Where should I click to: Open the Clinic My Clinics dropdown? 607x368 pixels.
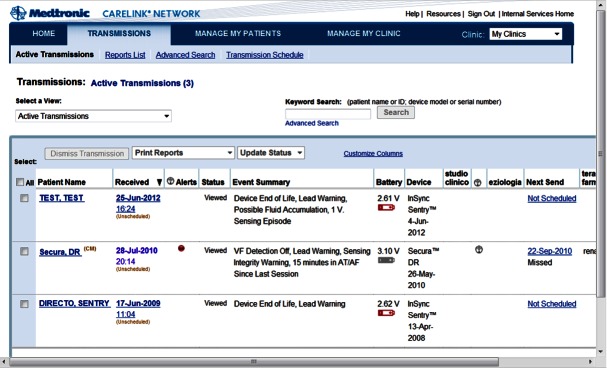526,34
